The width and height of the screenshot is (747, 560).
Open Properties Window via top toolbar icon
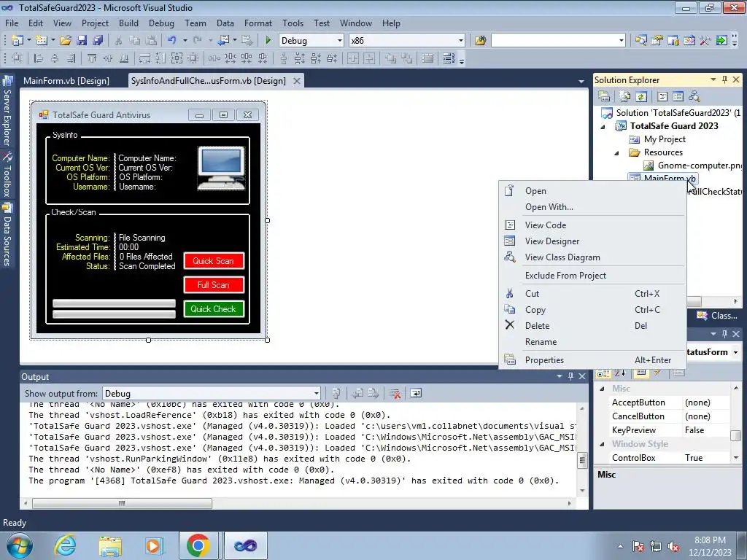[x=657, y=41]
